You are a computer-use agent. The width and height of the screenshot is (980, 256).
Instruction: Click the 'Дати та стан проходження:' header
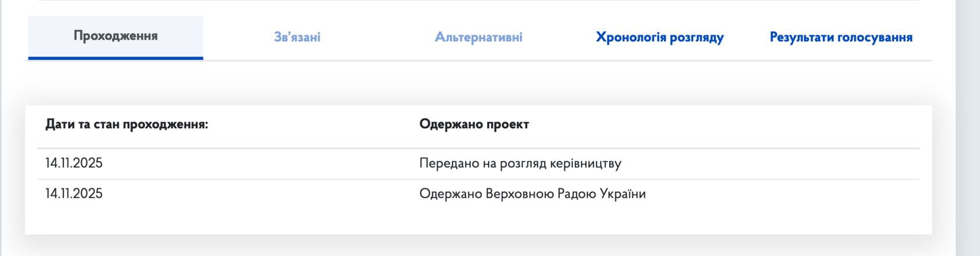click(x=127, y=124)
